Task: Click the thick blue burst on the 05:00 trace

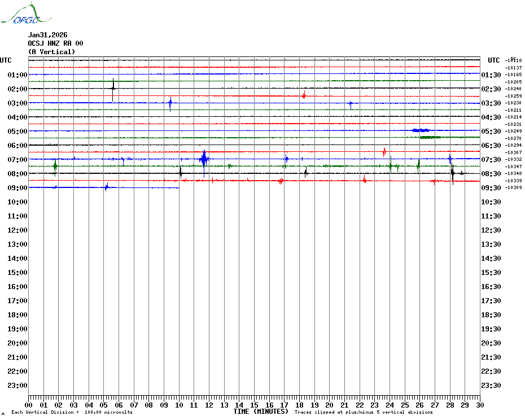Action: (x=421, y=130)
